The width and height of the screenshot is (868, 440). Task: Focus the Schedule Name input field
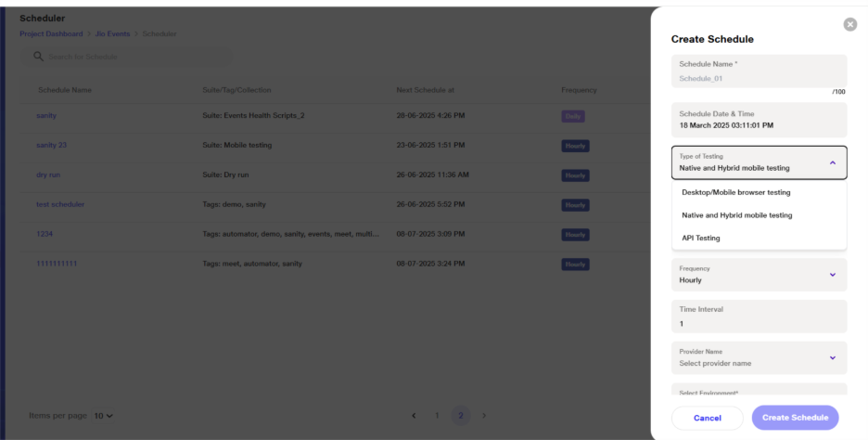pos(759,71)
